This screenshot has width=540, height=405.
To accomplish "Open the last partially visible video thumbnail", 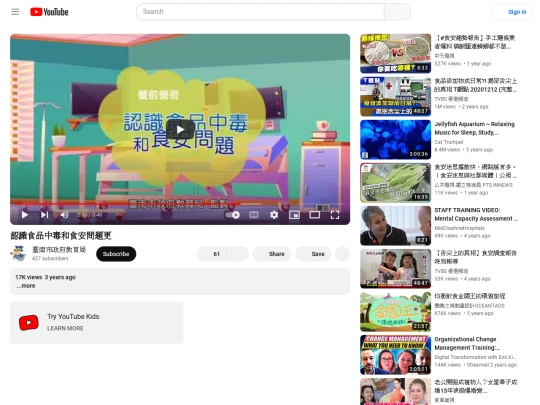I will tap(395, 392).
